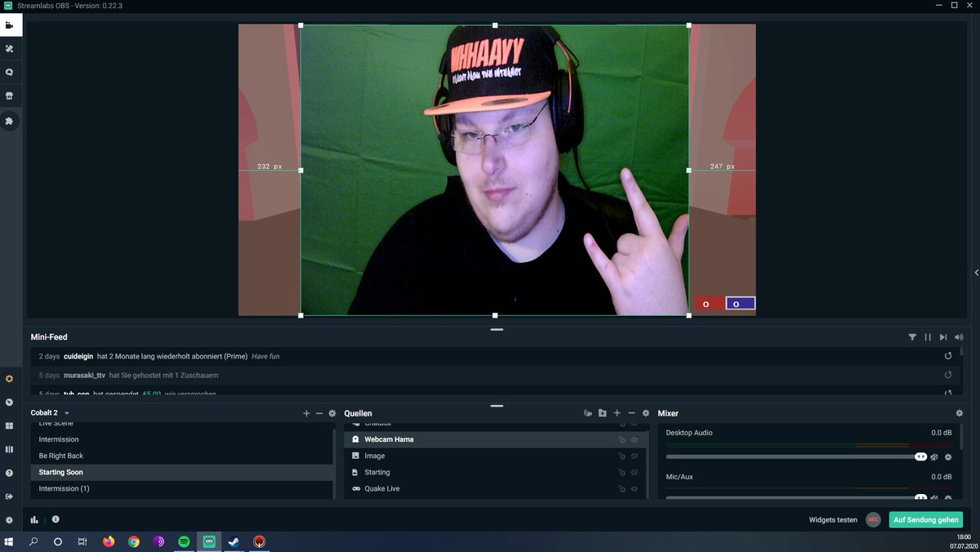Replay cuideigin's subscription alert
The image size is (980, 552).
948,356
